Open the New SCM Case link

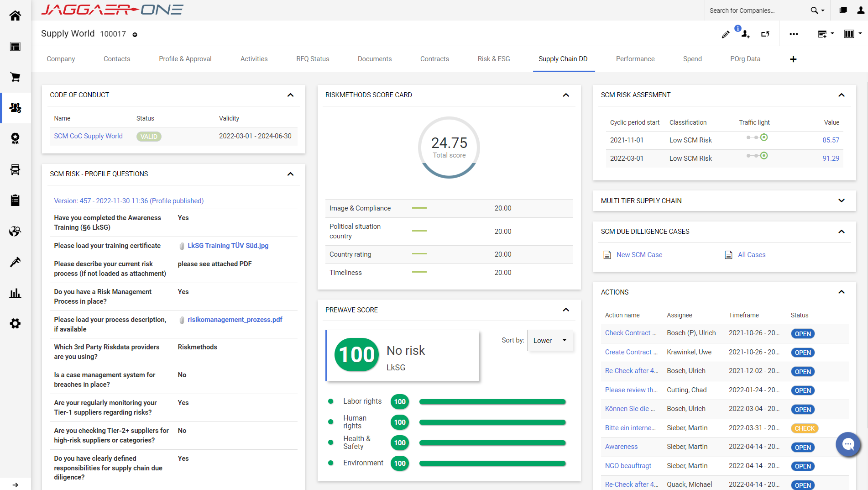pyautogui.click(x=639, y=254)
